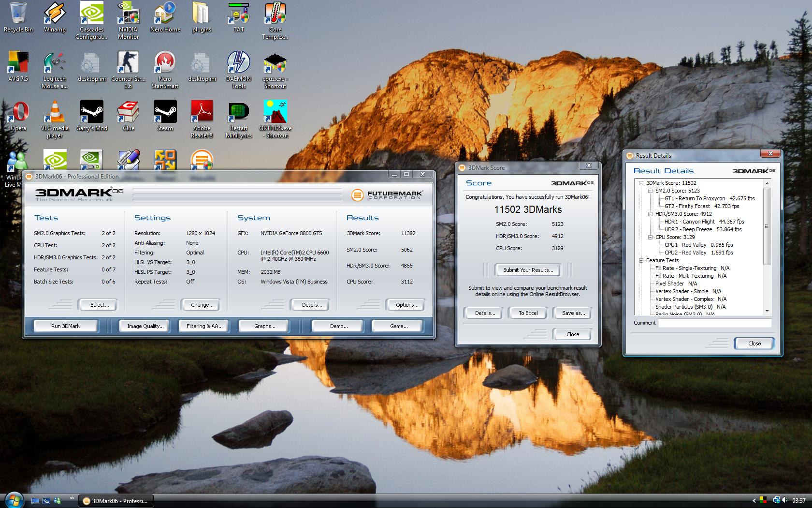The height and width of the screenshot is (508, 812).
Task: Click the Save as button
Action: point(573,313)
